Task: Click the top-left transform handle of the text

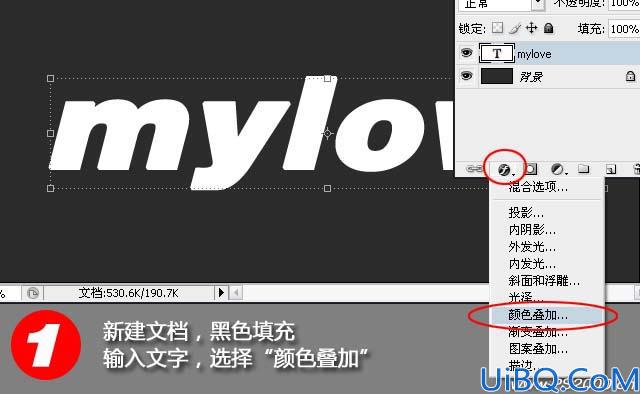Action: pos(50,78)
